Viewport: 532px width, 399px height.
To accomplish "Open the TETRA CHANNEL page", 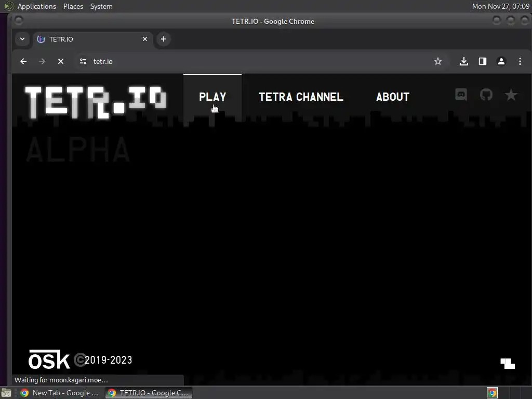I will click(301, 97).
